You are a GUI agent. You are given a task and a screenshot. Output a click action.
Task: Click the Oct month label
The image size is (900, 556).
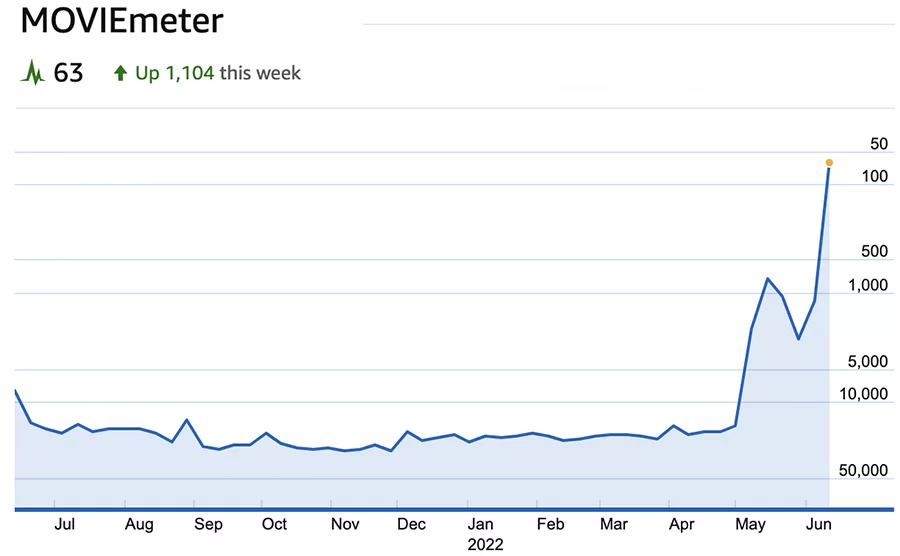click(x=274, y=524)
